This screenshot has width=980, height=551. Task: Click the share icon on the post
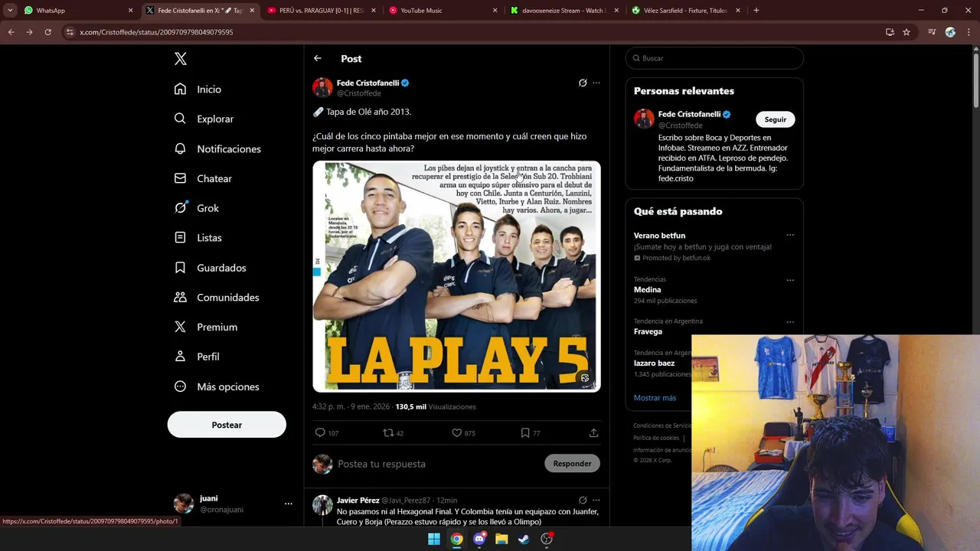point(593,433)
